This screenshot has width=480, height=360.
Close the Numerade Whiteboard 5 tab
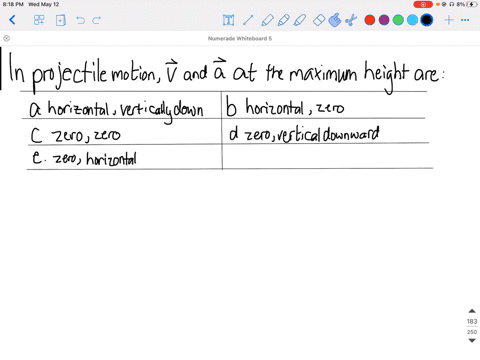(x=6, y=38)
